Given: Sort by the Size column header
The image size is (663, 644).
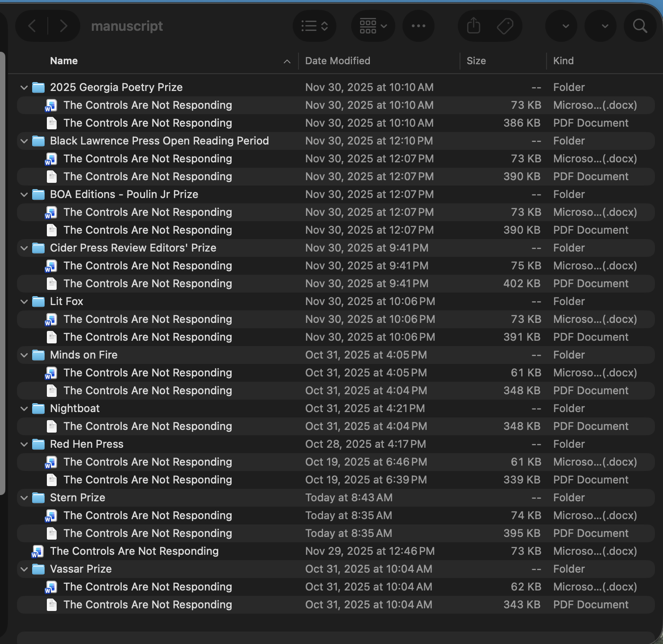Looking at the screenshot, I should tap(476, 61).
